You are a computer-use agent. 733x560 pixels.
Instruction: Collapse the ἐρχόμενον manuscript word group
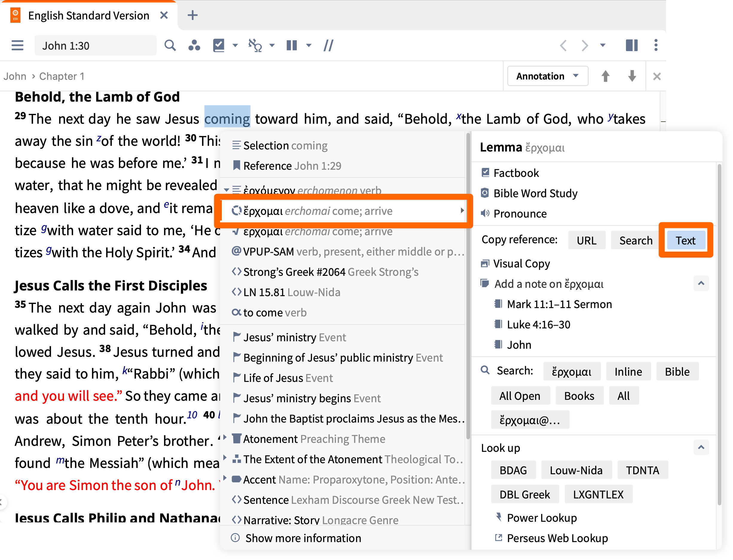226,190
